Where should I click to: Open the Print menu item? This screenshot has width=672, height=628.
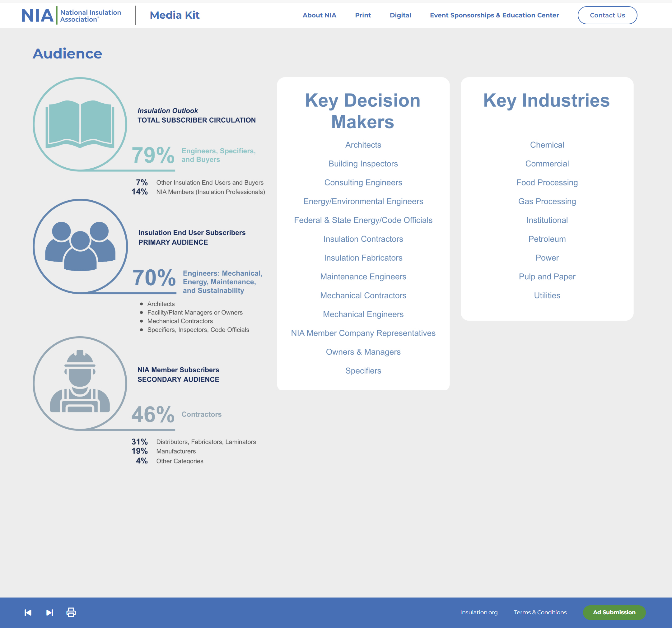(363, 15)
